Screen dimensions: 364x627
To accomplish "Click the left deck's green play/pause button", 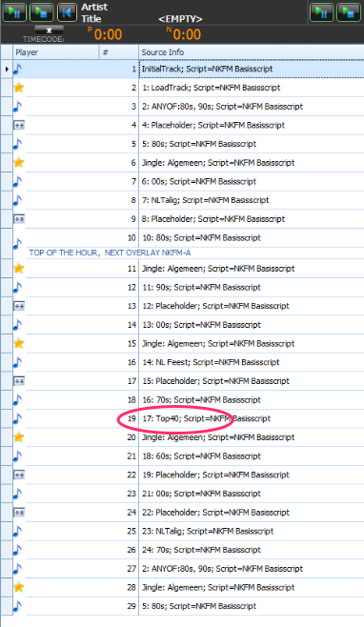I will [x=15, y=12].
